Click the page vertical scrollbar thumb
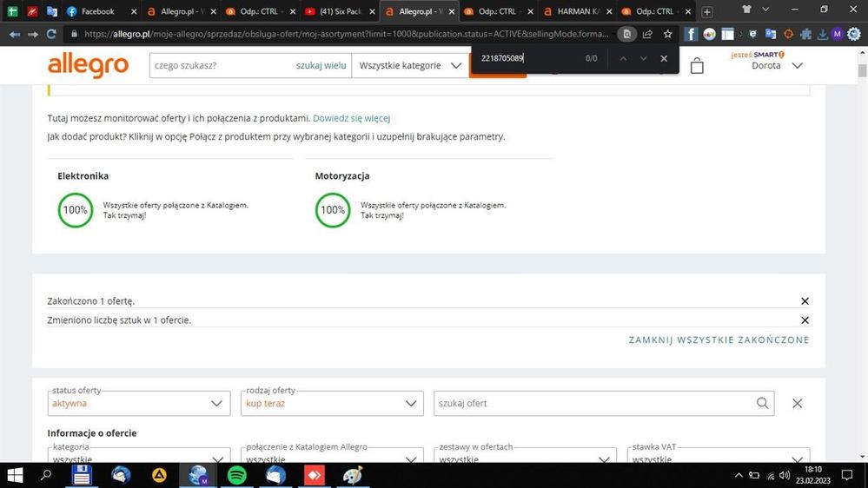The image size is (868, 488). [862, 71]
